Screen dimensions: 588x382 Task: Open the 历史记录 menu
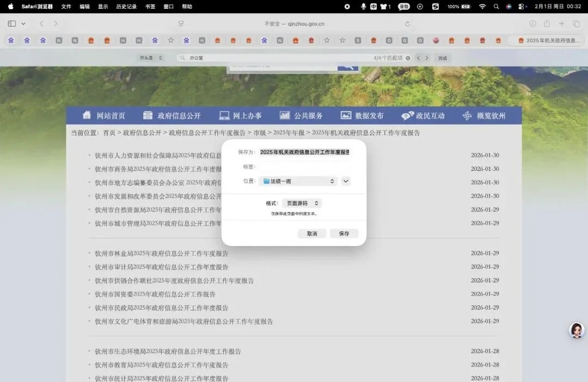point(126,7)
